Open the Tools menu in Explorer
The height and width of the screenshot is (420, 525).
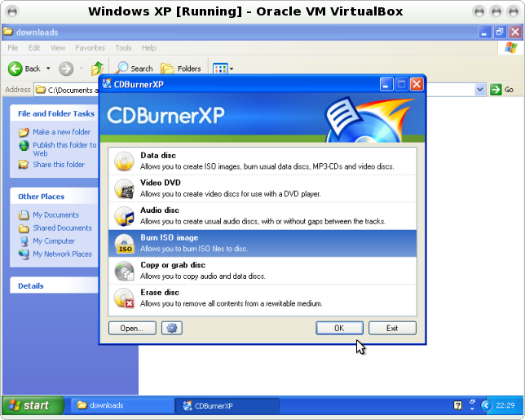[123, 48]
